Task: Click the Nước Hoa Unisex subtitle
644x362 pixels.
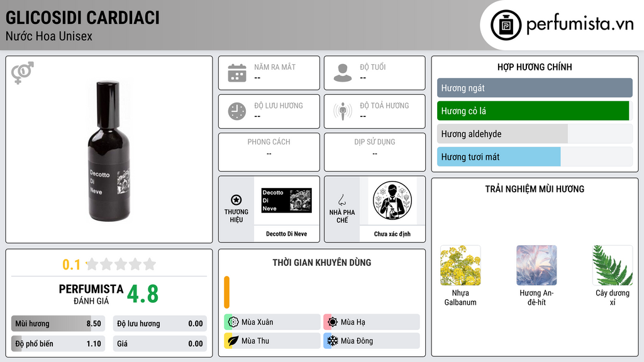Action: [49, 36]
